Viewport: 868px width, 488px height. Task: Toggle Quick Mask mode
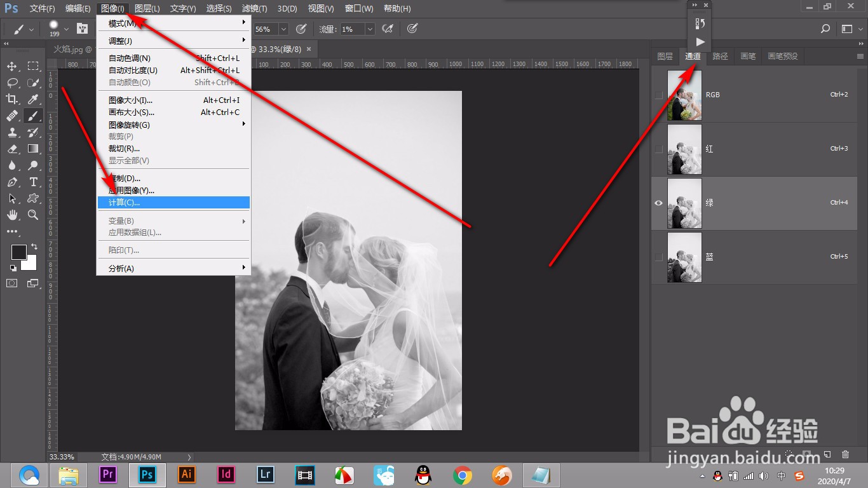pyautogui.click(x=12, y=283)
